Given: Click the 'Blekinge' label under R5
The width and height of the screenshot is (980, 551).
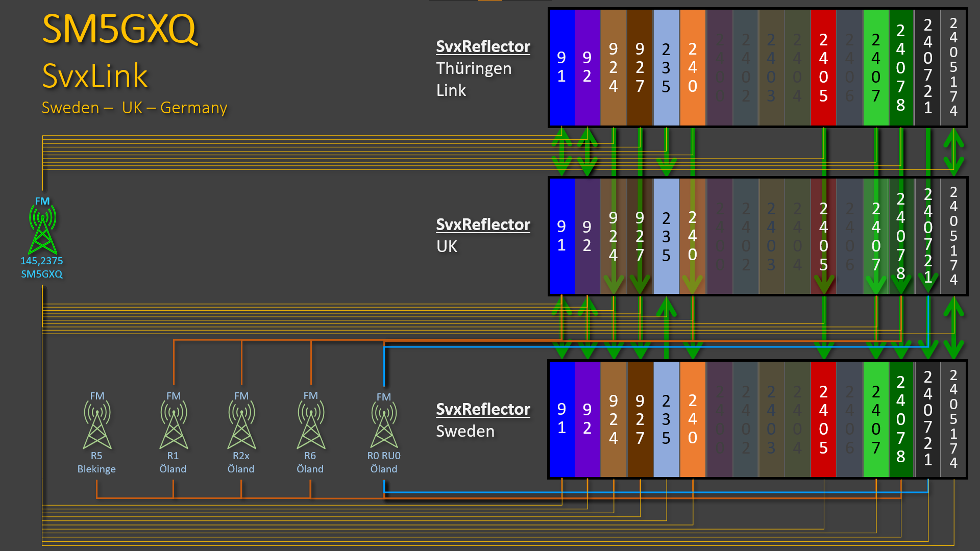Looking at the screenshot, I should click(x=96, y=469).
